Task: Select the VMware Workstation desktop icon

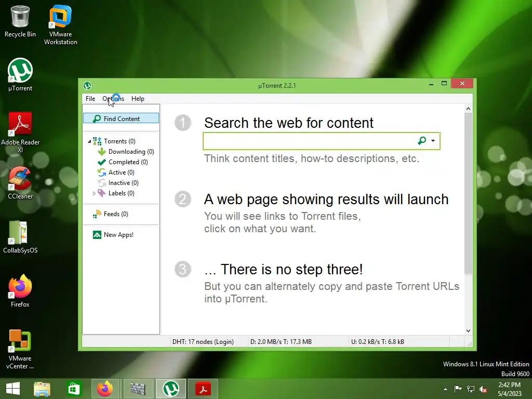Action: 61,25
